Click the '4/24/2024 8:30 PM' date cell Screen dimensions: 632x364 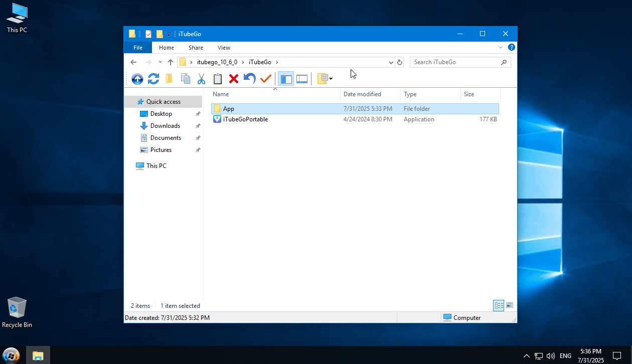(x=368, y=119)
